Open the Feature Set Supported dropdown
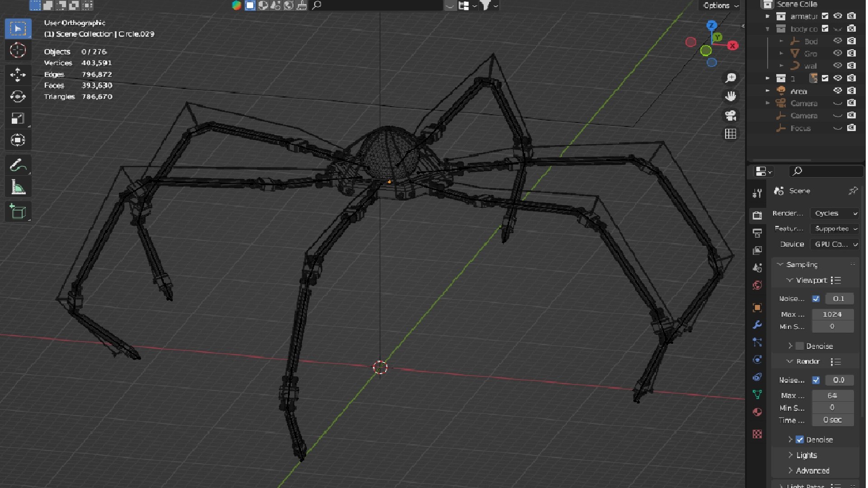Screen dimensions: 868x488 point(835,229)
